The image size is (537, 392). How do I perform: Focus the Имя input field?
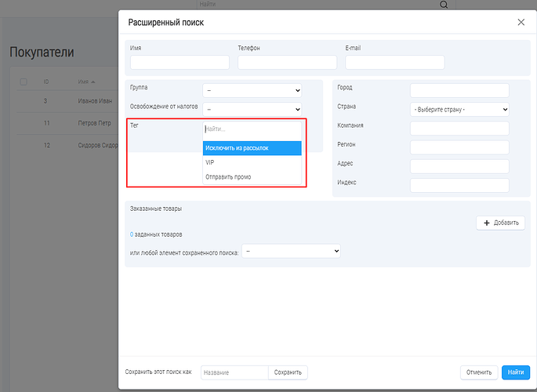(180, 63)
